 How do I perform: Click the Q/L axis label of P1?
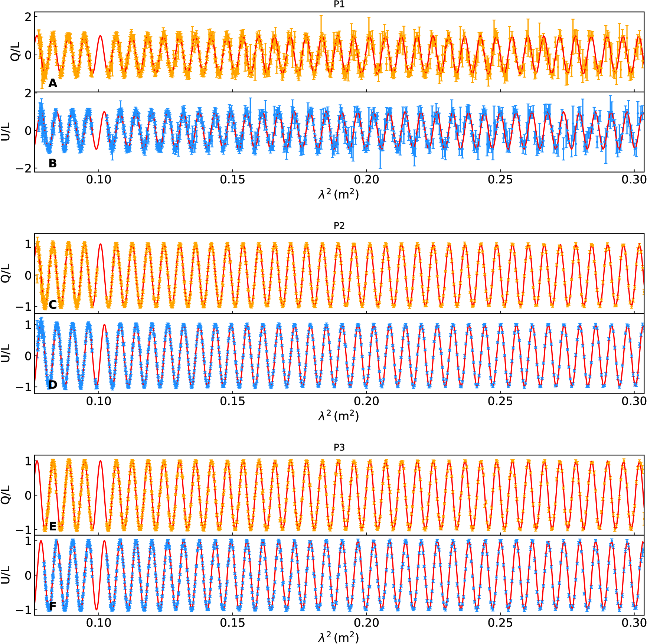tap(16, 52)
